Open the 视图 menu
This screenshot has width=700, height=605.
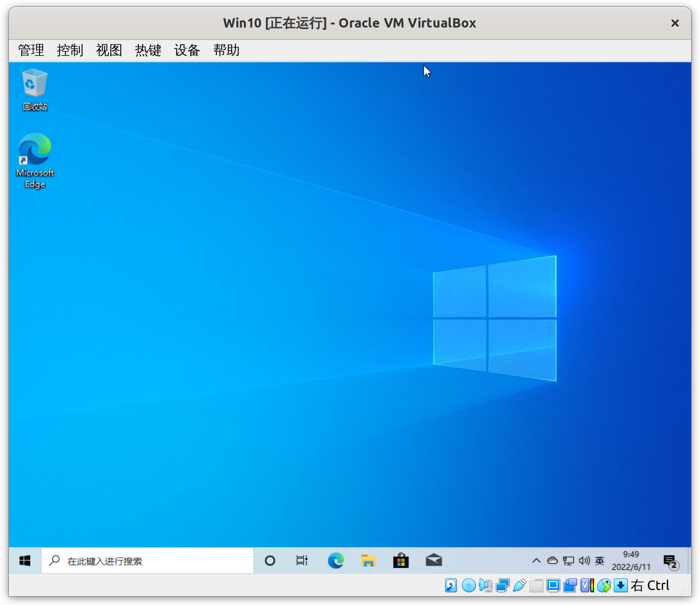[x=109, y=50]
